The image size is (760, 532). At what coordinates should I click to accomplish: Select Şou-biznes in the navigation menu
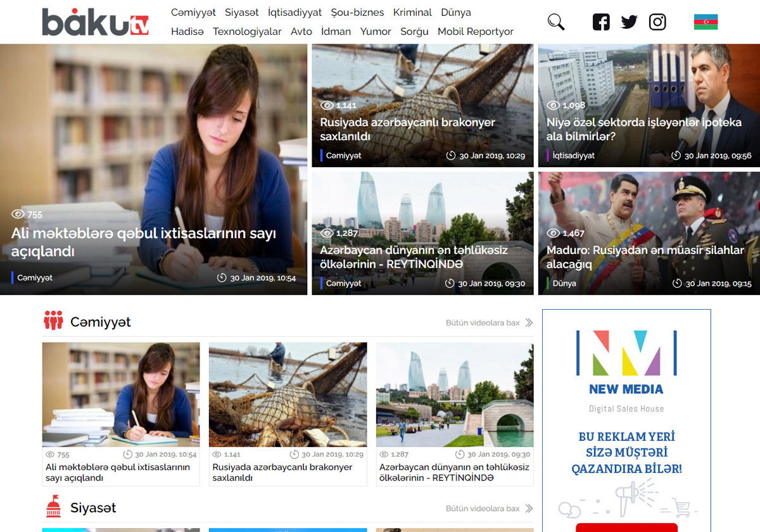357,13
